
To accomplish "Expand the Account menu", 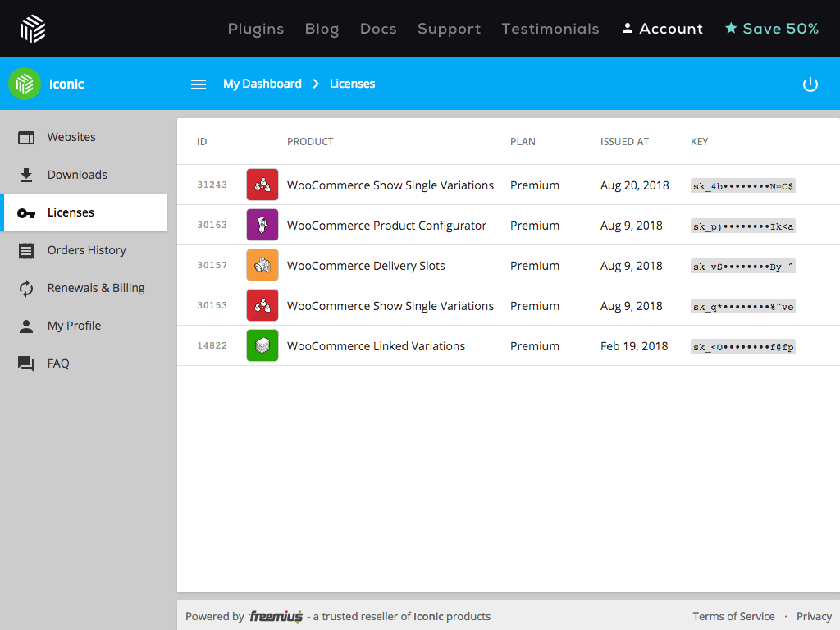I will 661,28.
